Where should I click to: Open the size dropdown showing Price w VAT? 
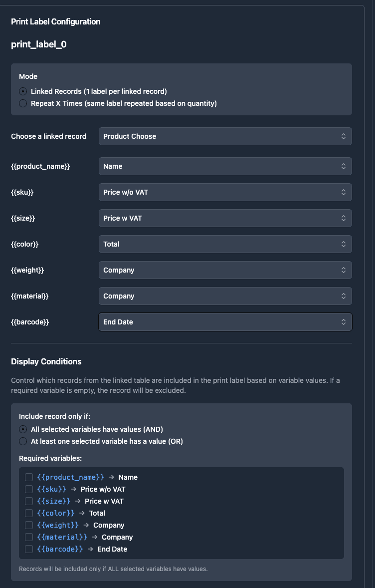click(x=225, y=218)
